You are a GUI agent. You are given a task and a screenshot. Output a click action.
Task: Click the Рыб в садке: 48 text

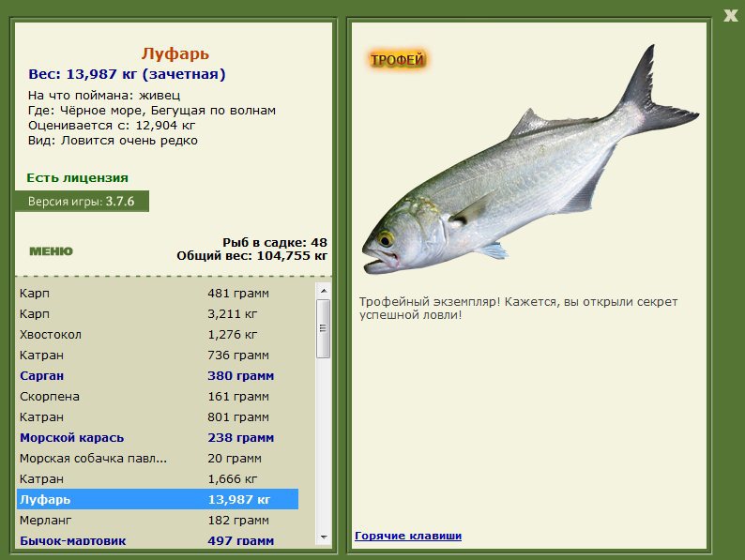[x=275, y=243]
